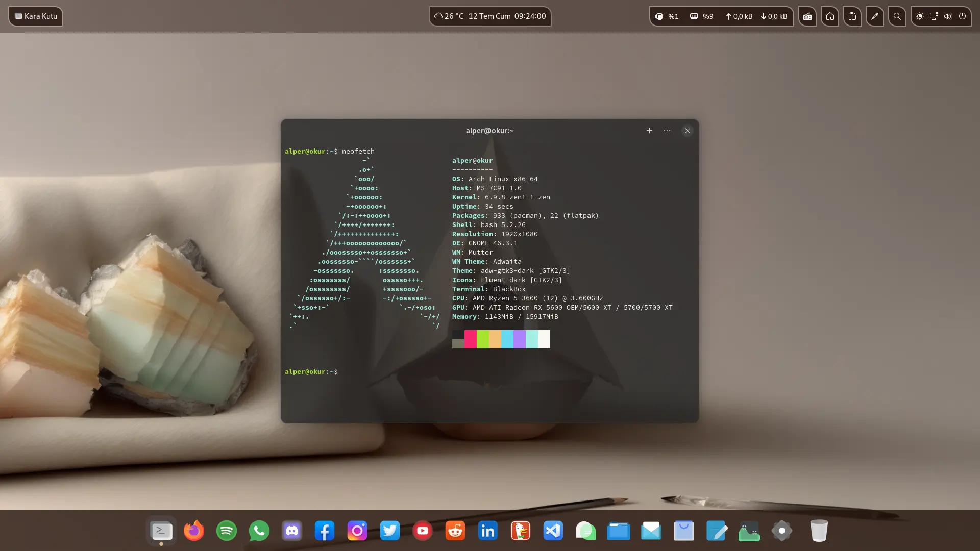Open Discord from the dock
This screenshot has width=980, height=551.
click(292, 531)
